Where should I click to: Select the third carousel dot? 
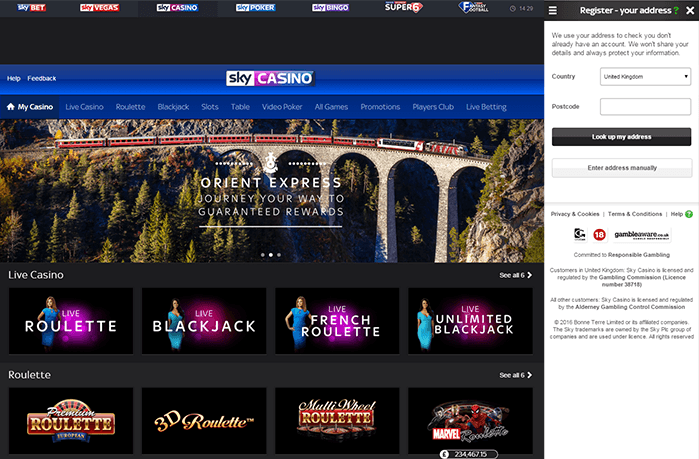coord(279,255)
